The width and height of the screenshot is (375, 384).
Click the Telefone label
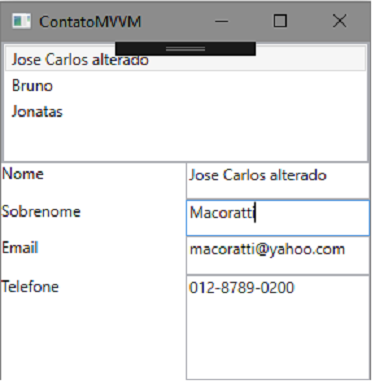tap(30, 287)
